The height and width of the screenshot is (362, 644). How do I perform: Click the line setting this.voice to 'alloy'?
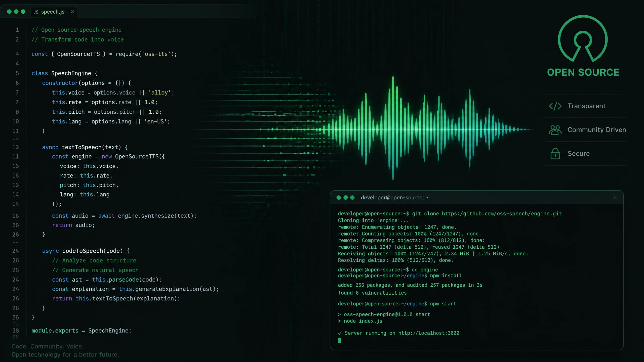coord(113,93)
